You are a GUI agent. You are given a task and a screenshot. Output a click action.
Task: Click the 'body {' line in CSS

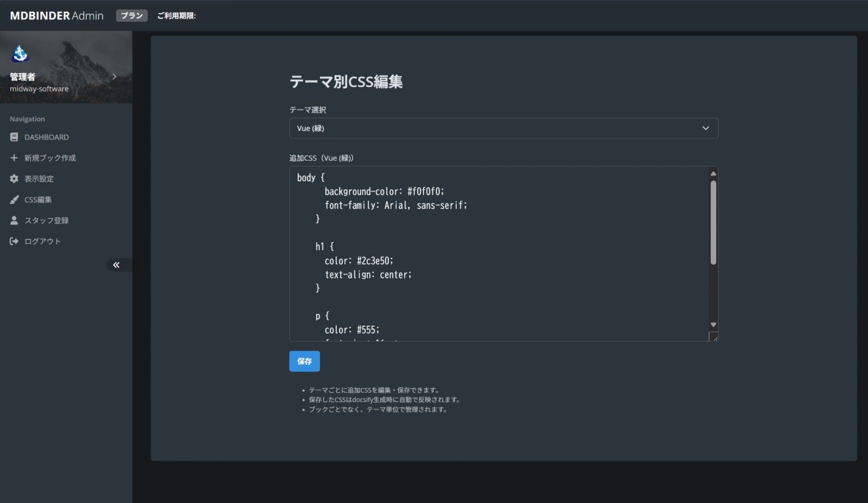point(311,177)
